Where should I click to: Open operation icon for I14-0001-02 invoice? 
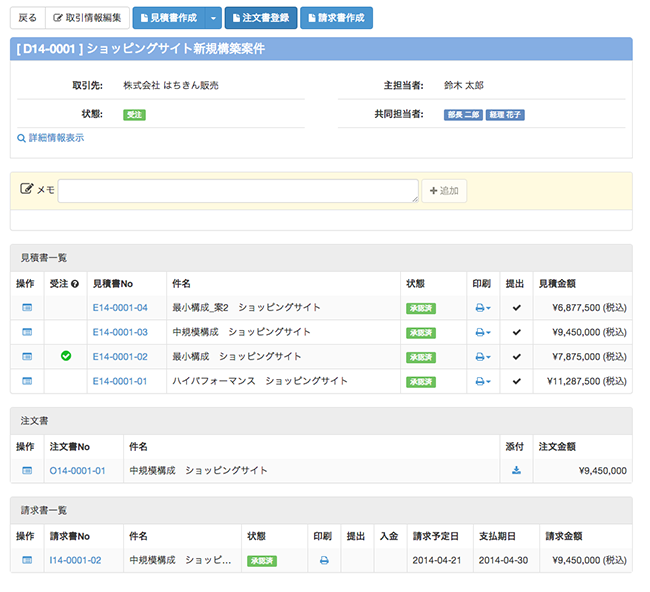(27, 560)
